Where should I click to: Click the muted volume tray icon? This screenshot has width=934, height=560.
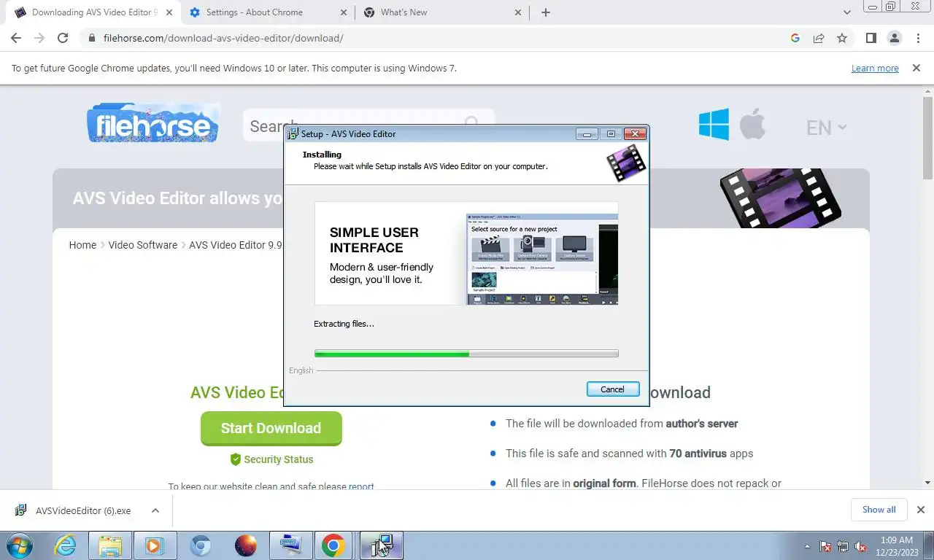click(x=860, y=546)
